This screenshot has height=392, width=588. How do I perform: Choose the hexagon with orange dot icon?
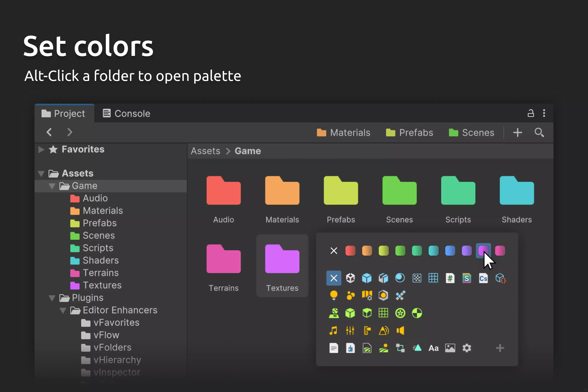[x=383, y=295]
